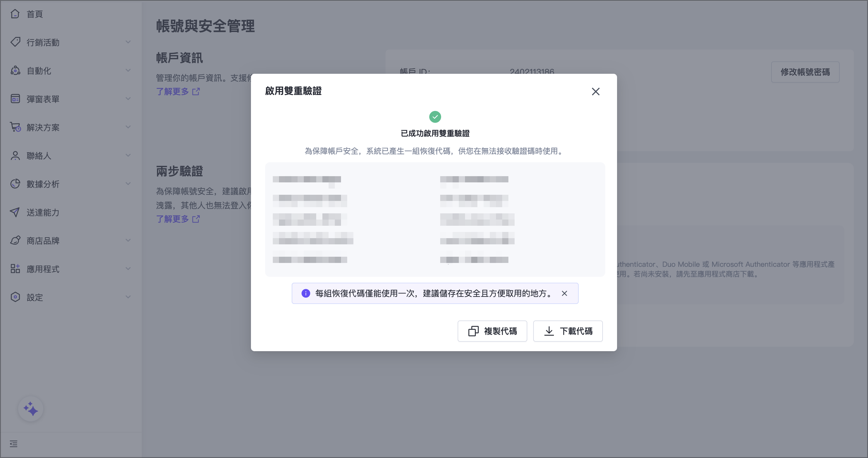Expand the 應用程式 apps chevron
The width and height of the screenshot is (868, 458).
(128, 269)
